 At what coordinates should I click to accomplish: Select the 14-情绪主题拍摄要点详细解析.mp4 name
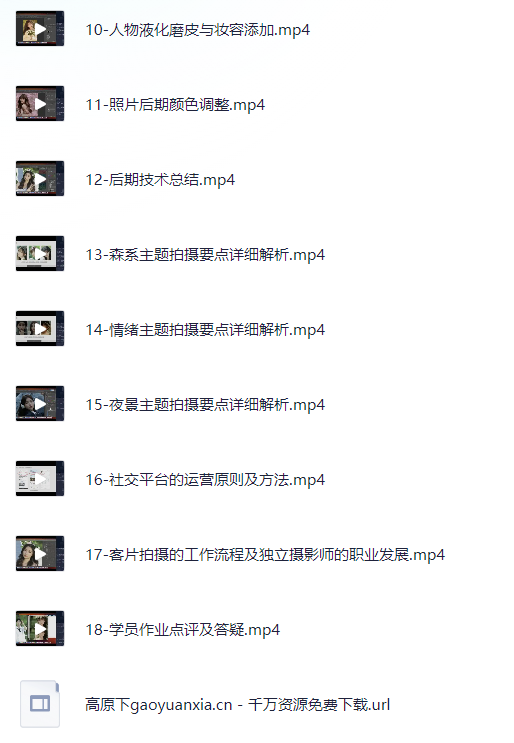pos(205,329)
